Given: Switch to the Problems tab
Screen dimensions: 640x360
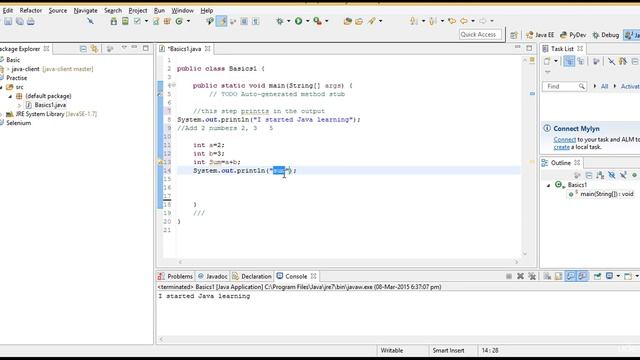Looking at the screenshot, I should (176, 276).
